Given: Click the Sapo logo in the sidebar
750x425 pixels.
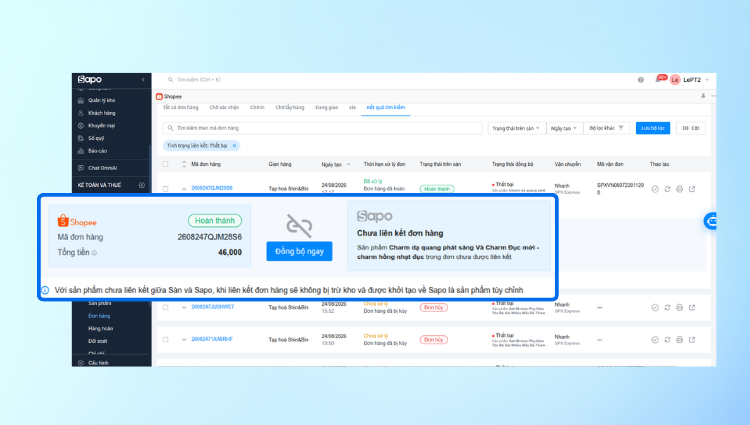Looking at the screenshot, I should pyautogui.click(x=90, y=79).
